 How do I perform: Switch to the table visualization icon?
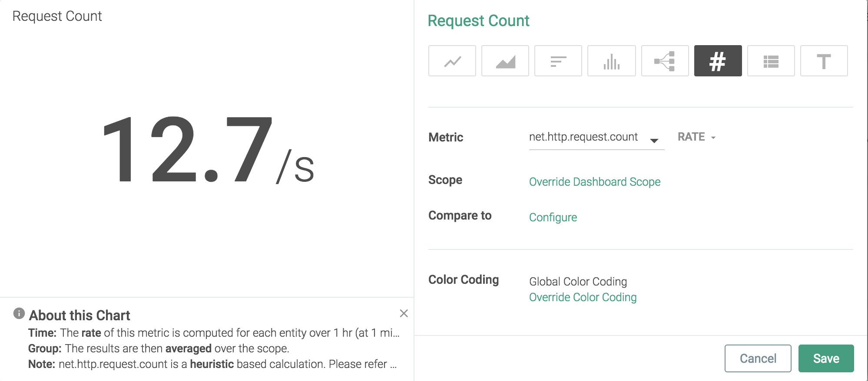[x=771, y=61]
